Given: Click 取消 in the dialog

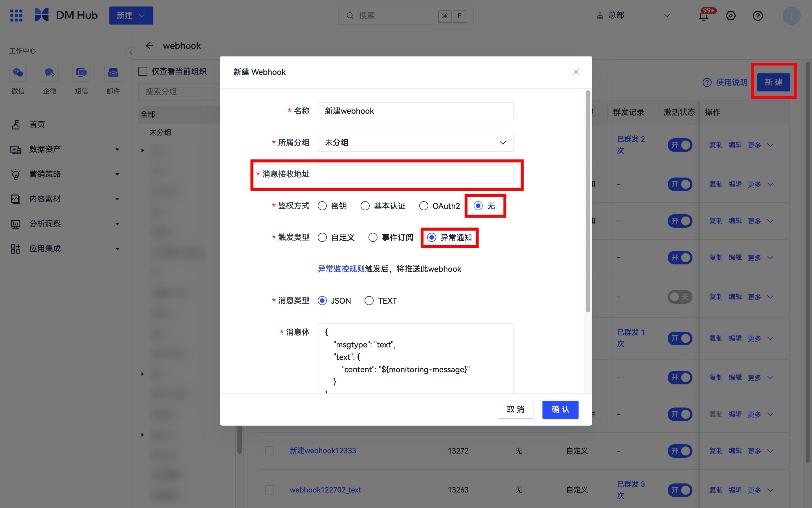Looking at the screenshot, I should click(515, 410).
